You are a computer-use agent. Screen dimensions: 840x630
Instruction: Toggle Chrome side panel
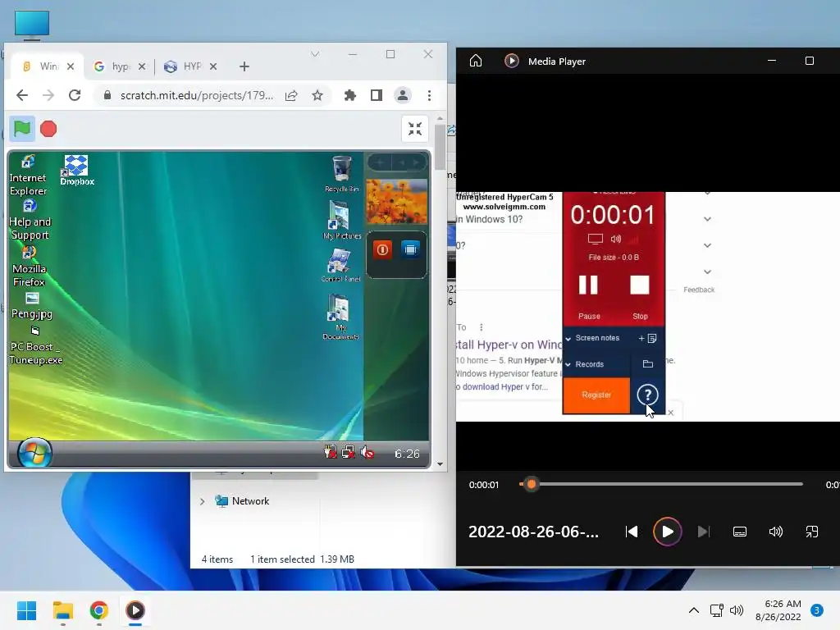click(x=376, y=95)
